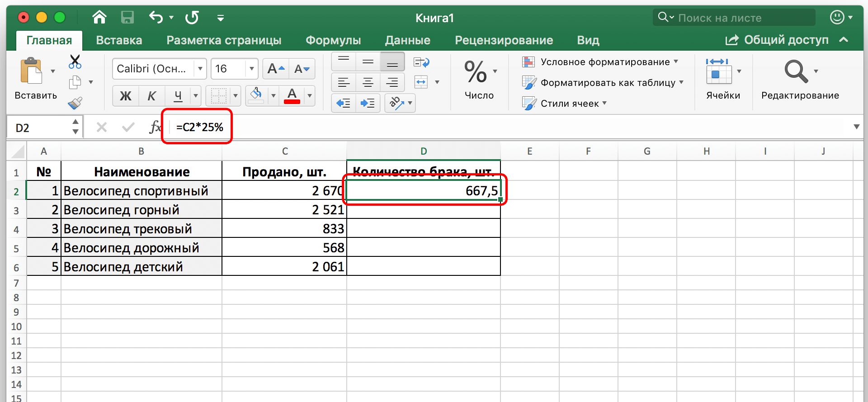Viewport: 868px width, 402px height.
Task: Click Select All corner triangle
Action: tap(17, 151)
